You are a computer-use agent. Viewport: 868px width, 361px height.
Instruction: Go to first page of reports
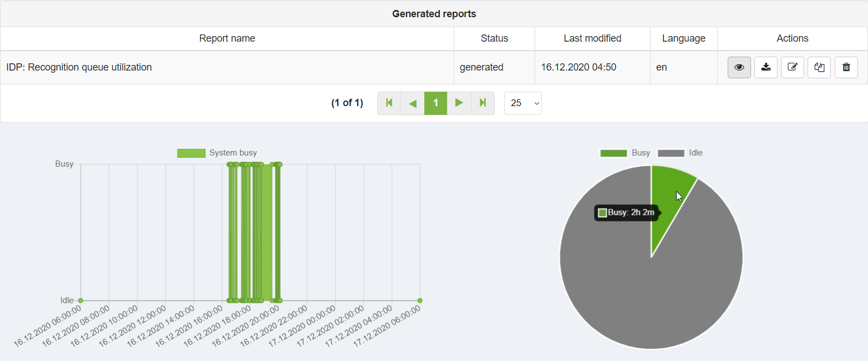[389, 103]
